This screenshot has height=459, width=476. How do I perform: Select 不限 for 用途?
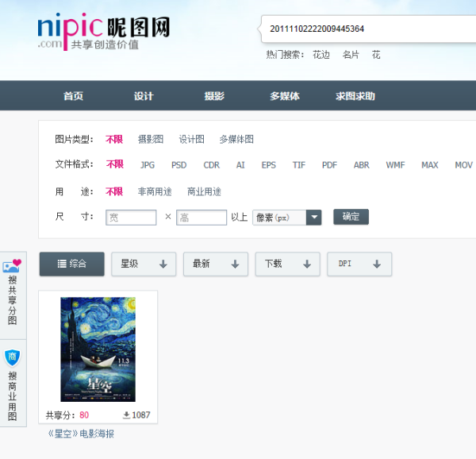(114, 191)
